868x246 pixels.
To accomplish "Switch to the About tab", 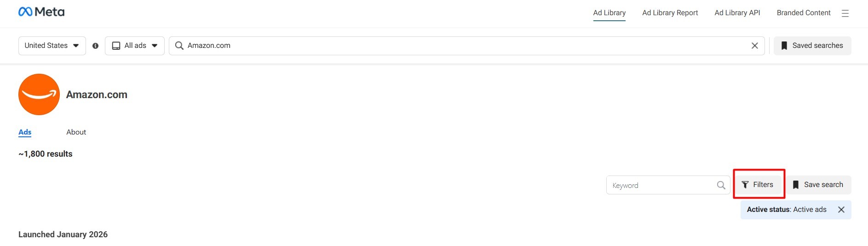I will (76, 132).
